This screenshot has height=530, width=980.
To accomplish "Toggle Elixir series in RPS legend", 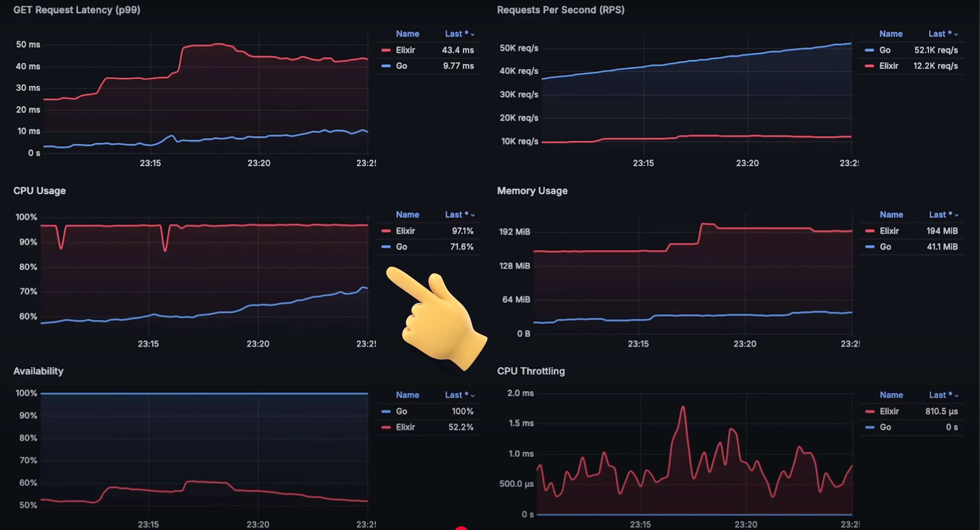I will pyautogui.click(x=889, y=66).
